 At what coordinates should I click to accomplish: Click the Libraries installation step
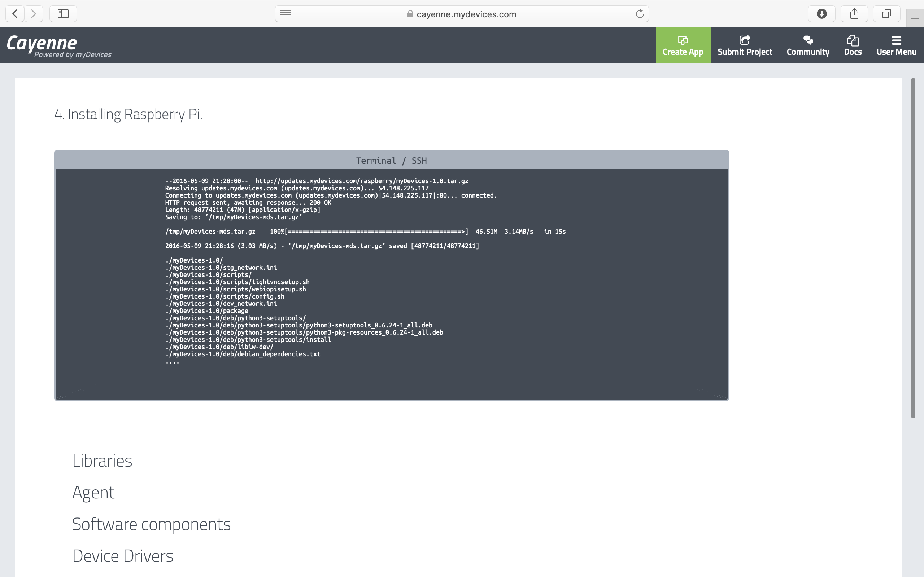pos(102,461)
